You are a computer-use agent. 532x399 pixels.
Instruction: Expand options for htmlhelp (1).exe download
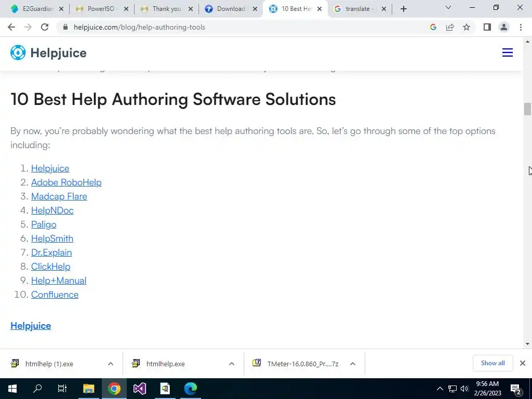(x=111, y=364)
